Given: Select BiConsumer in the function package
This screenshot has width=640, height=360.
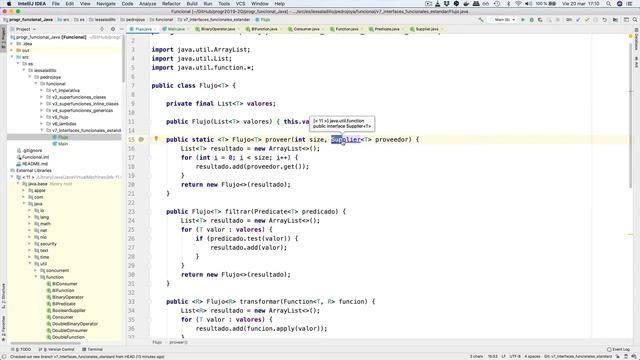Looking at the screenshot, I should tap(64, 284).
